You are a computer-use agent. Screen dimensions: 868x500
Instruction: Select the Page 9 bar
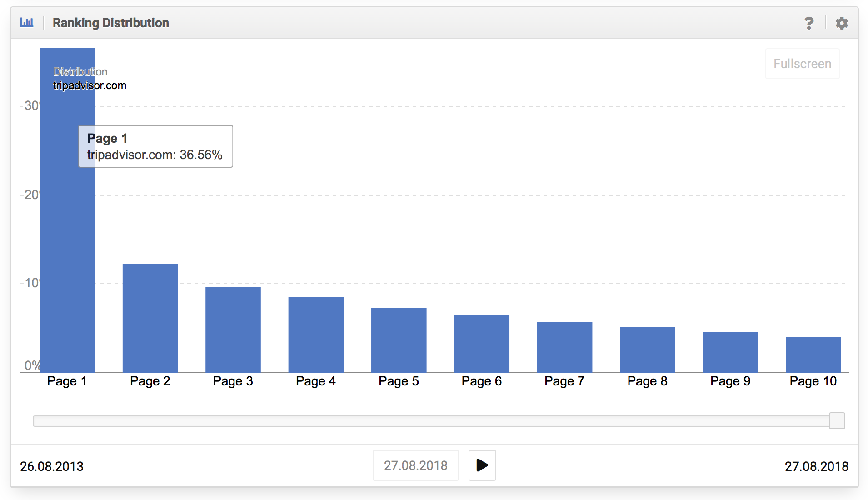730,352
